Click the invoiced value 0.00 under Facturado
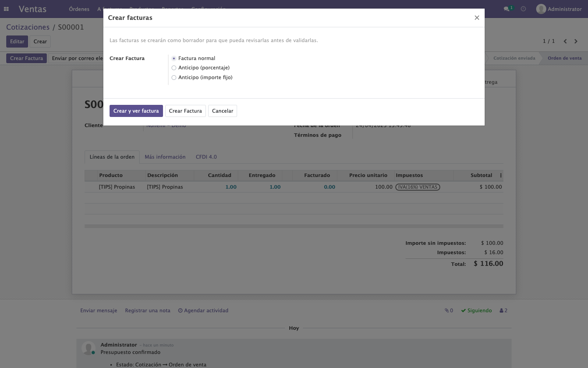 click(329, 187)
